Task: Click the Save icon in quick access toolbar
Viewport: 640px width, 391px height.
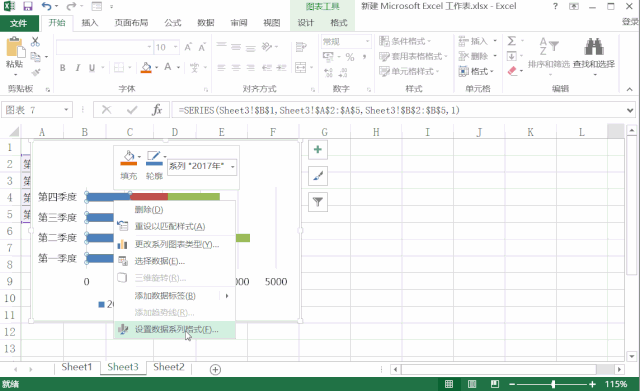Action: 27,6
